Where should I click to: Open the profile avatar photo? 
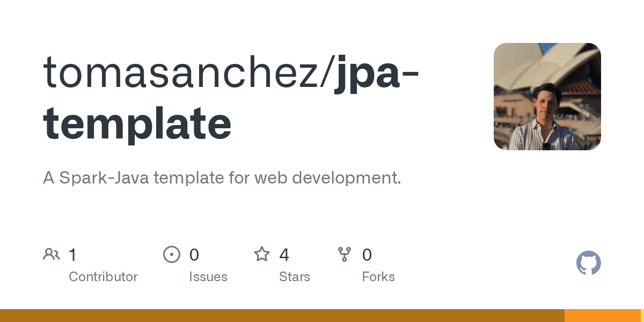(547, 97)
